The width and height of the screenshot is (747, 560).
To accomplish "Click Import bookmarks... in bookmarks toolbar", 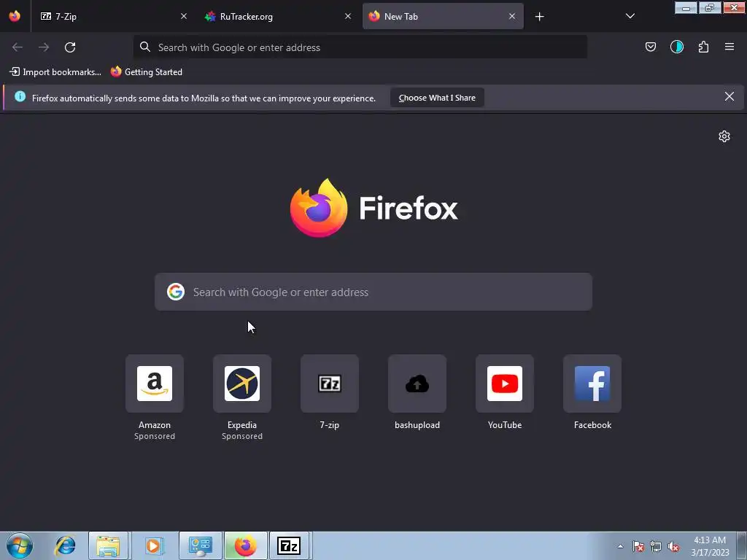I will [x=55, y=72].
